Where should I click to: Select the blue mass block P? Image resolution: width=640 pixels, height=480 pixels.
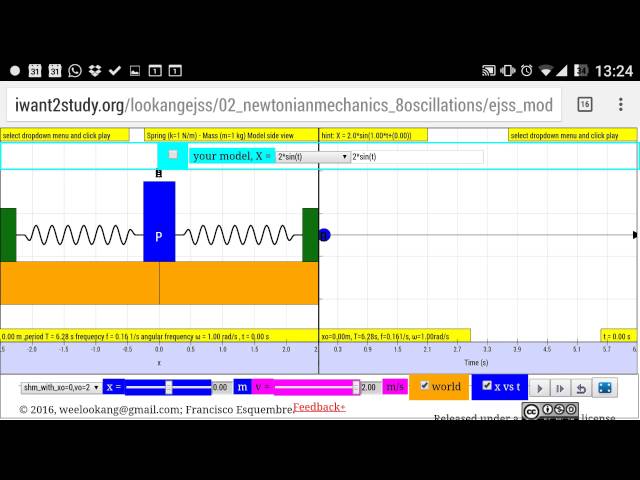coord(159,222)
